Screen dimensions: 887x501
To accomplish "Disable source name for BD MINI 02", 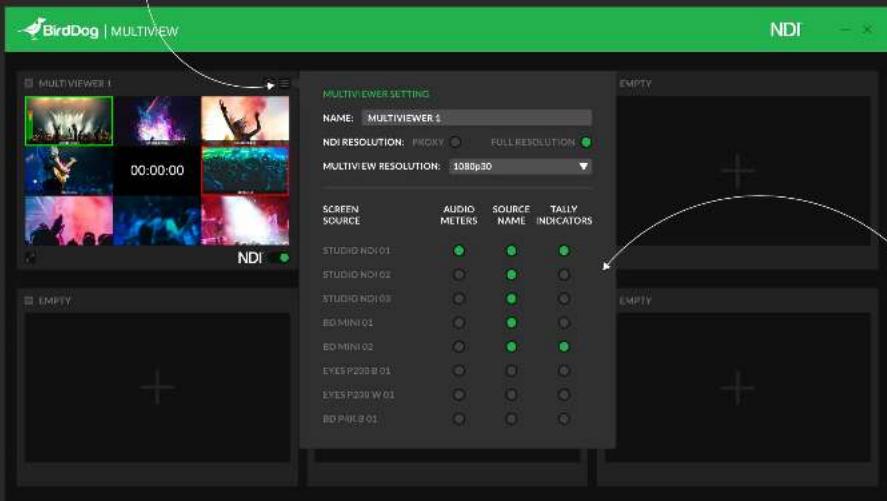I will [x=511, y=347].
